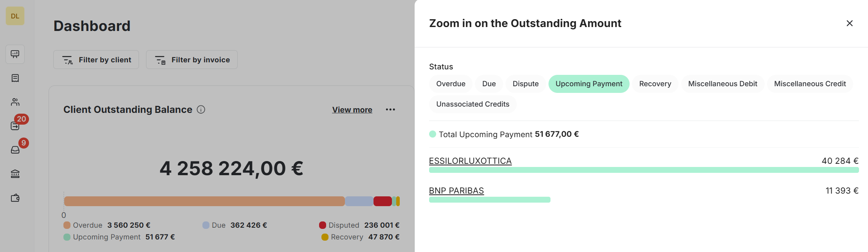This screenshot has width=868, height=252.
Task: Select the Upcoming Payment status filter
Action: coord(589,83)
